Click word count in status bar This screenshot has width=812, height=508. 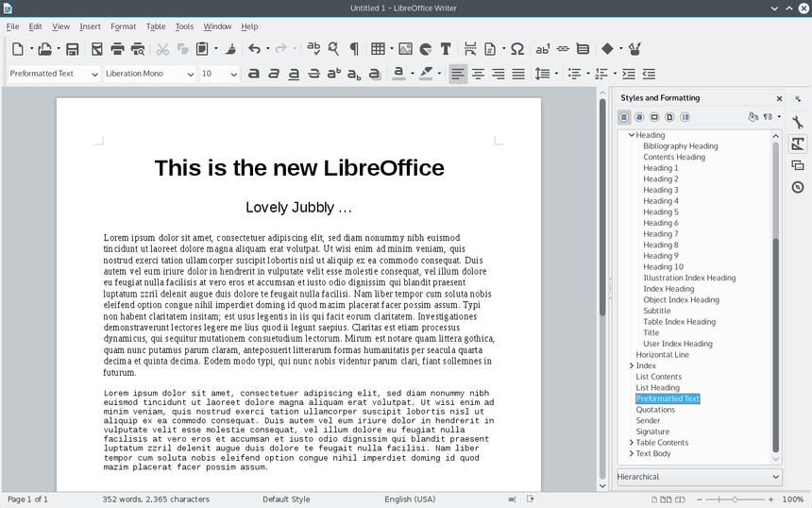156,500
